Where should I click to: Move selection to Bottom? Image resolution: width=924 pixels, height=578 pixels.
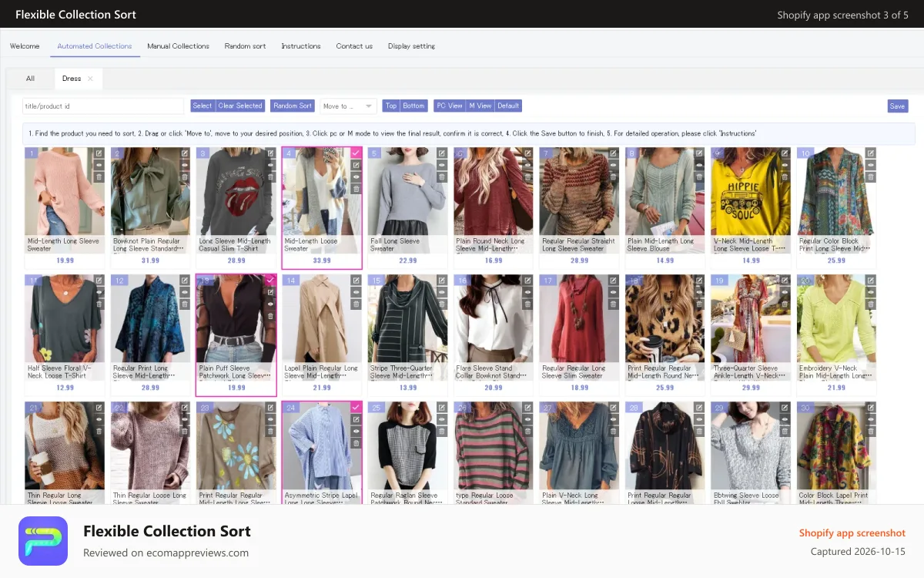(x=413, y=106)
